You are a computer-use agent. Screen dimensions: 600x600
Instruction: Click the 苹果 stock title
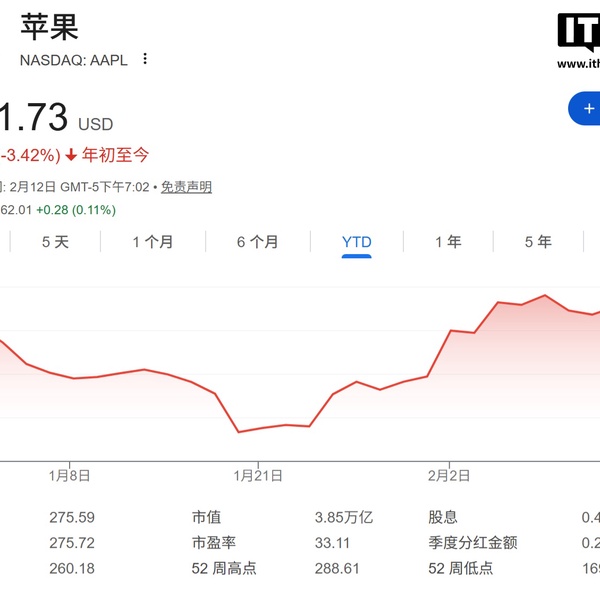tap(49, 27)
